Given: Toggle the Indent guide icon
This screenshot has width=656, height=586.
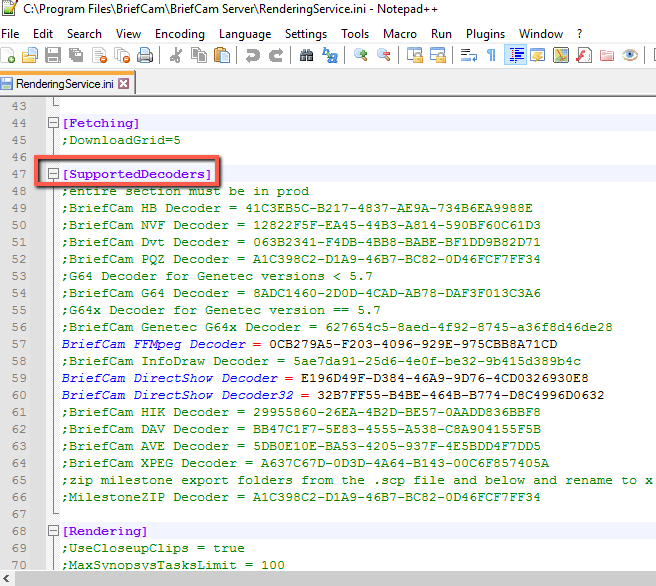Looking at the screenshot, I should [515, 55].
